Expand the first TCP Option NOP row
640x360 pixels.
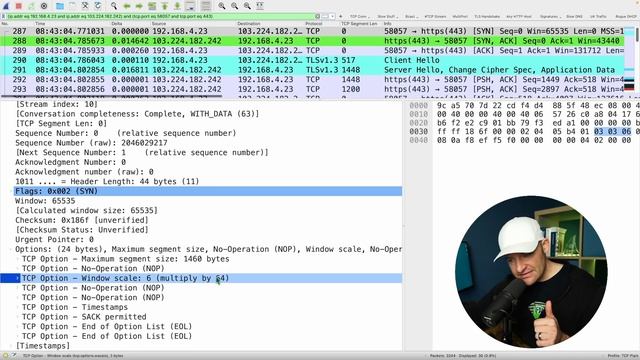click(18, 269)
